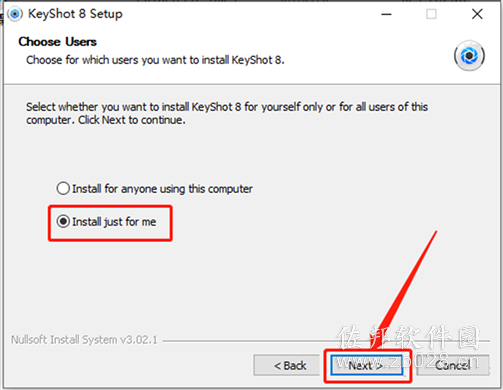Click the 'Select whether you want to install' paragraph
Screen dimensions: 503x390
227,113
